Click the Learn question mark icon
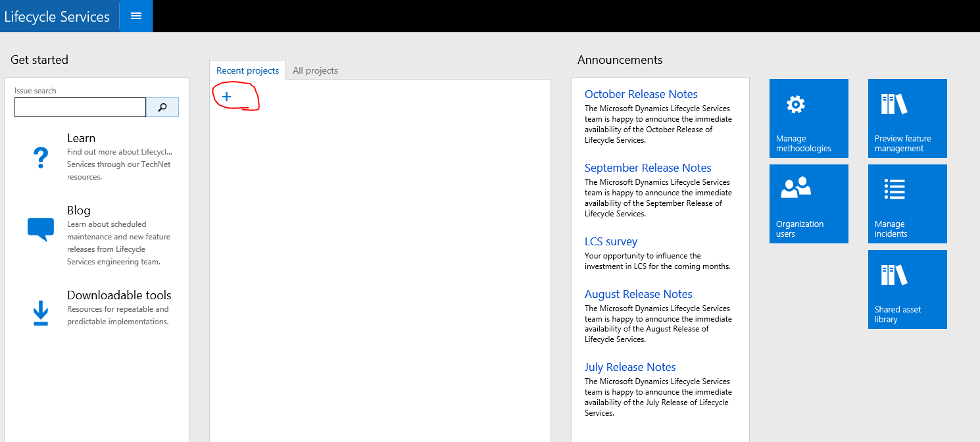This screenshot has height=442, width=980. [41, 158]
